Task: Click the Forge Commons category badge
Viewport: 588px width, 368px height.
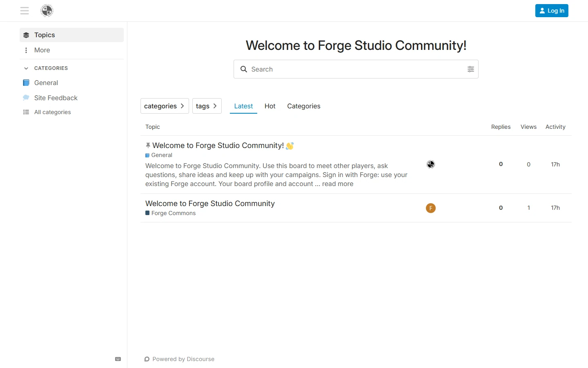Action: 170,213
